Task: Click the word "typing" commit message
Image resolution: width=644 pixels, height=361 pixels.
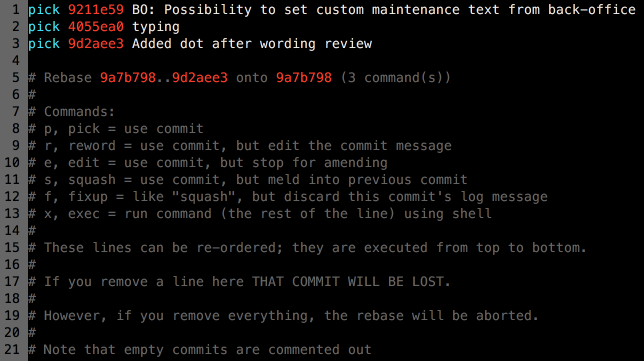Action: [x=156, y=27]
